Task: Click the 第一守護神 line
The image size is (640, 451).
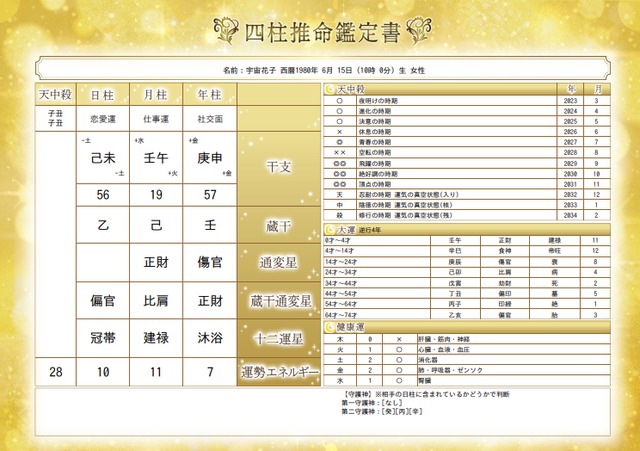Action: coord(372,403)
